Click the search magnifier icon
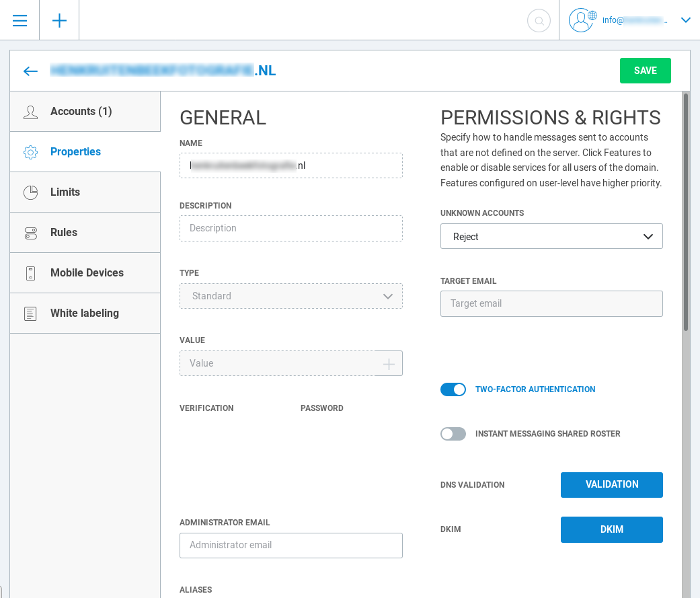This screenshot has height=598, width=700. click(539, 21)
